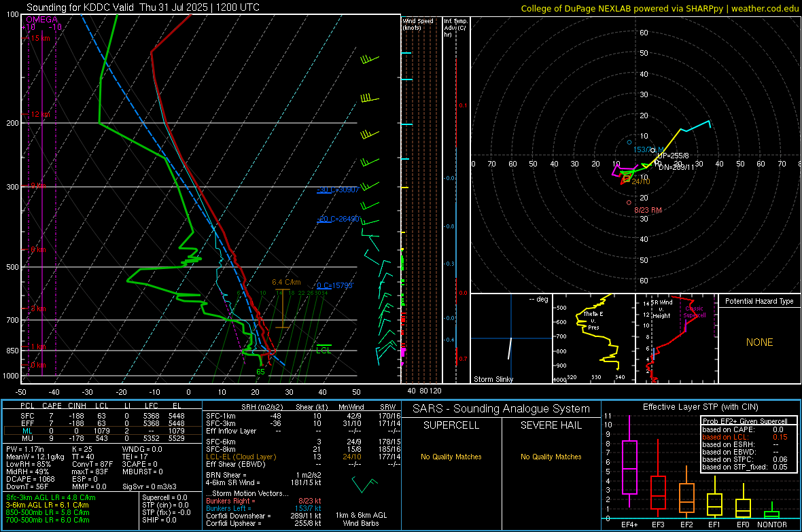Click the 'Wind Speed (knots)' panel header
The width and height of the screenshot is (802, 532).
[418, 24]
